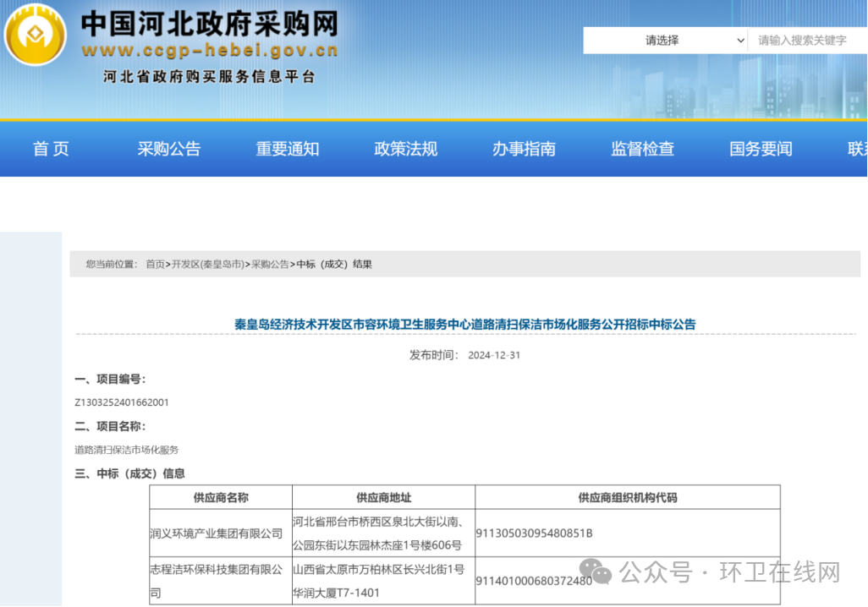Open the 办事指南 nav menu
The image size is (868, 607).
pos(525,149)
